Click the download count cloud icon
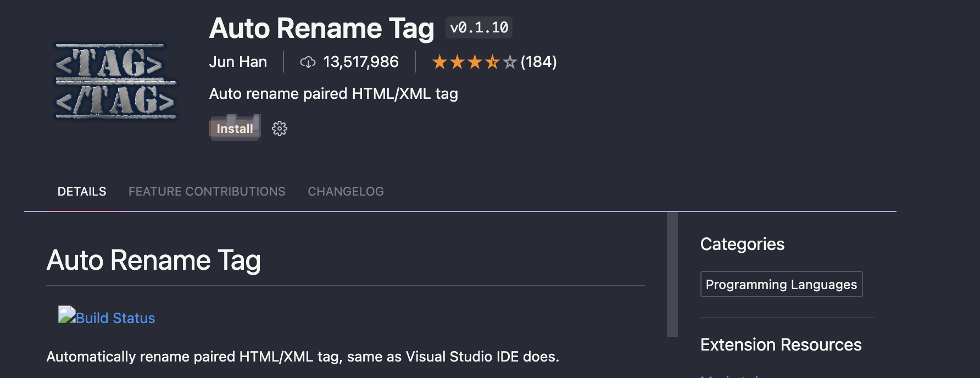This screenshot has height=378, width=980. [308, 62]
